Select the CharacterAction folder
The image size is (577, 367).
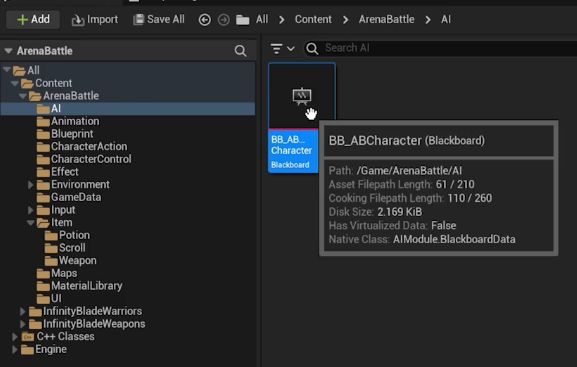pos(82,147)
